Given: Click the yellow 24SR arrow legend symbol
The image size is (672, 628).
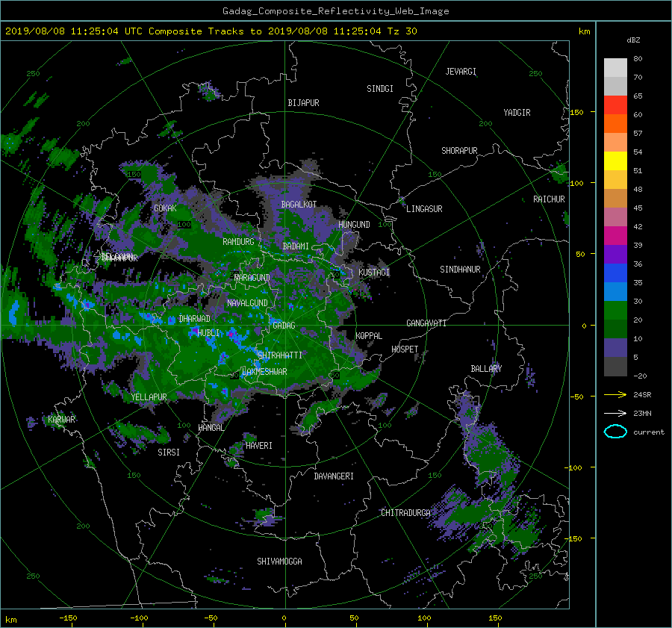Looking at the screenshot, I should [x=615, y=395].
